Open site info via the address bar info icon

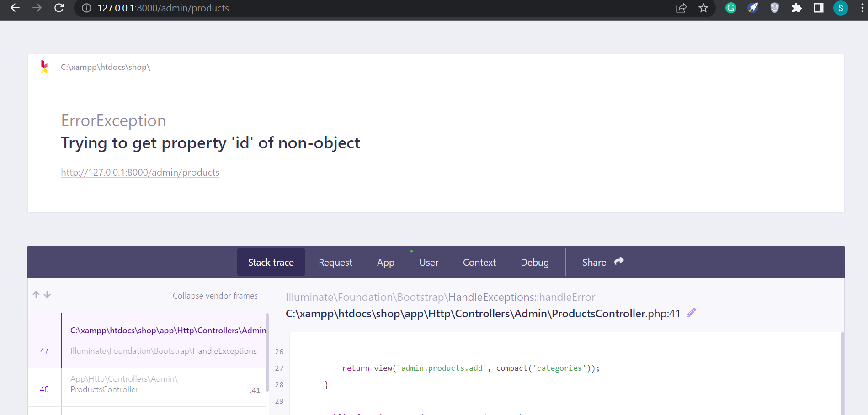pos(86,8)
